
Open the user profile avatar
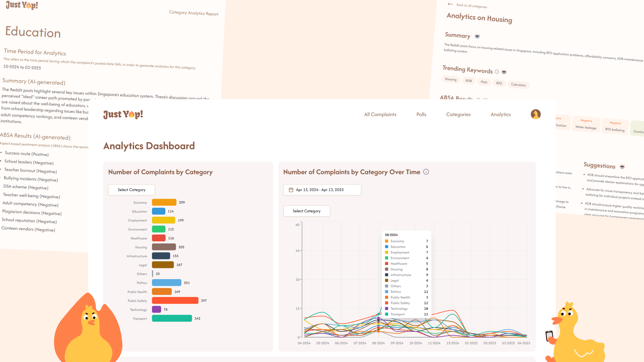pos(535,114)
